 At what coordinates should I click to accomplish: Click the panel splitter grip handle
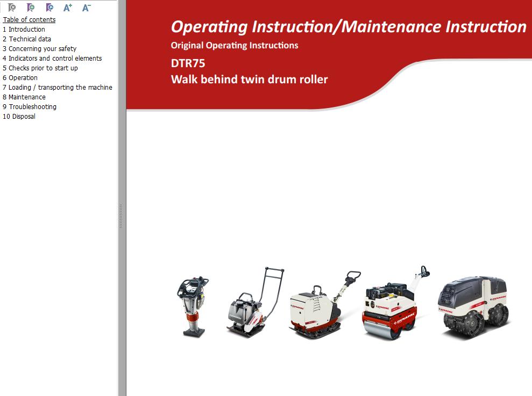[120, 215]
